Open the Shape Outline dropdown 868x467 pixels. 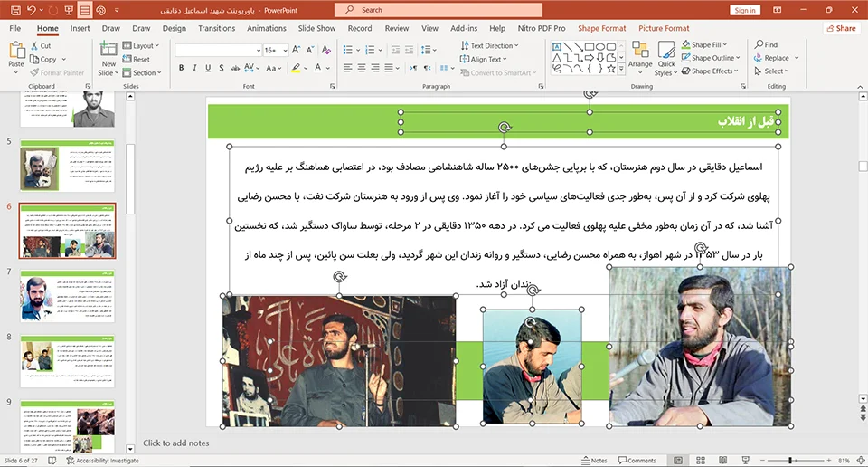711,58
